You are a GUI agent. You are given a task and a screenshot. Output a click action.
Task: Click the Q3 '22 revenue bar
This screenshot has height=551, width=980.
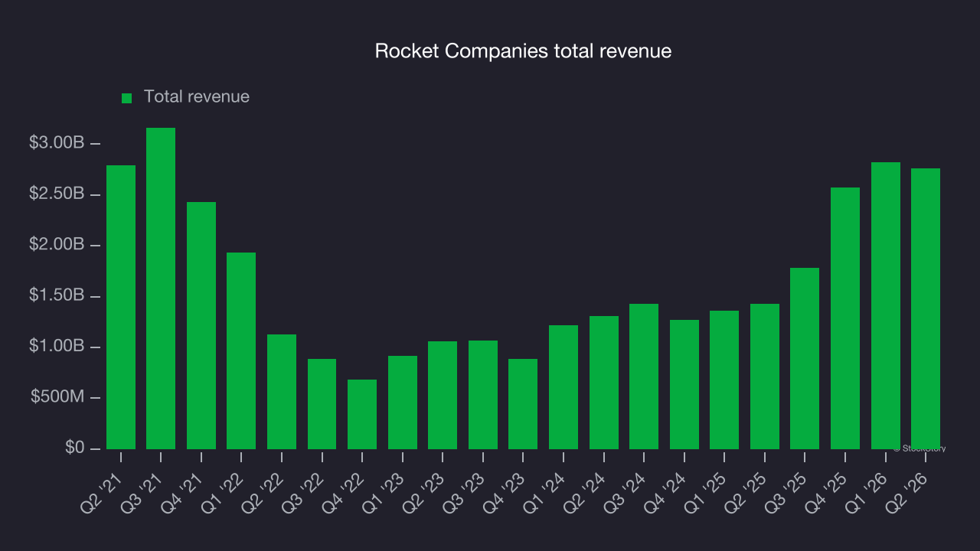click(x=322, y=404)
